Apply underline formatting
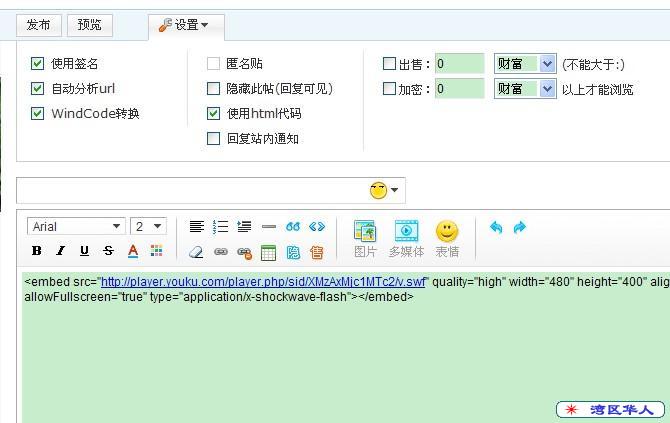The height and width of the screenshot is (423, 670). 84,251
